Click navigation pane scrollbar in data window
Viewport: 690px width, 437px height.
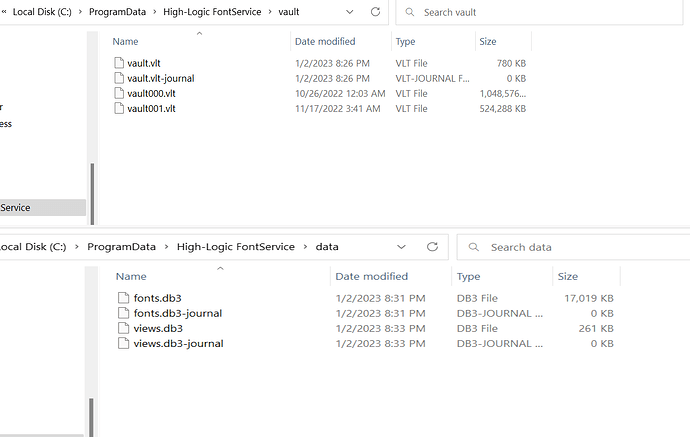tap(91, 417)
